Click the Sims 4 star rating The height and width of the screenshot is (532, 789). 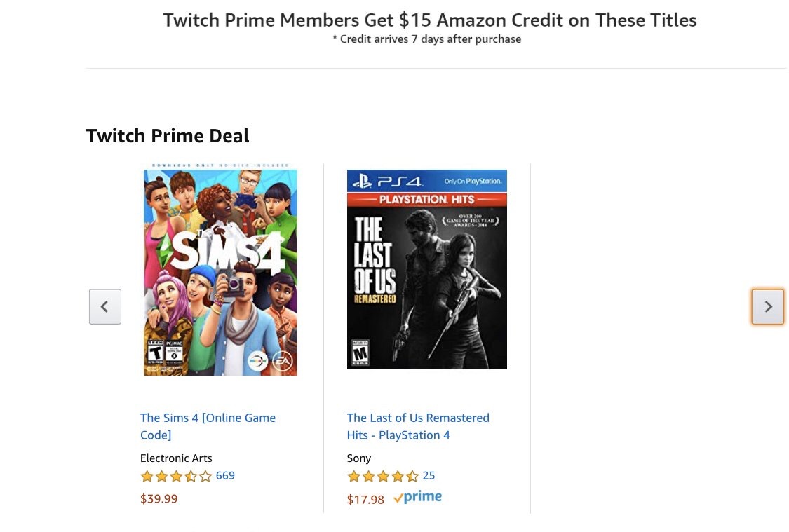[176, 476]
